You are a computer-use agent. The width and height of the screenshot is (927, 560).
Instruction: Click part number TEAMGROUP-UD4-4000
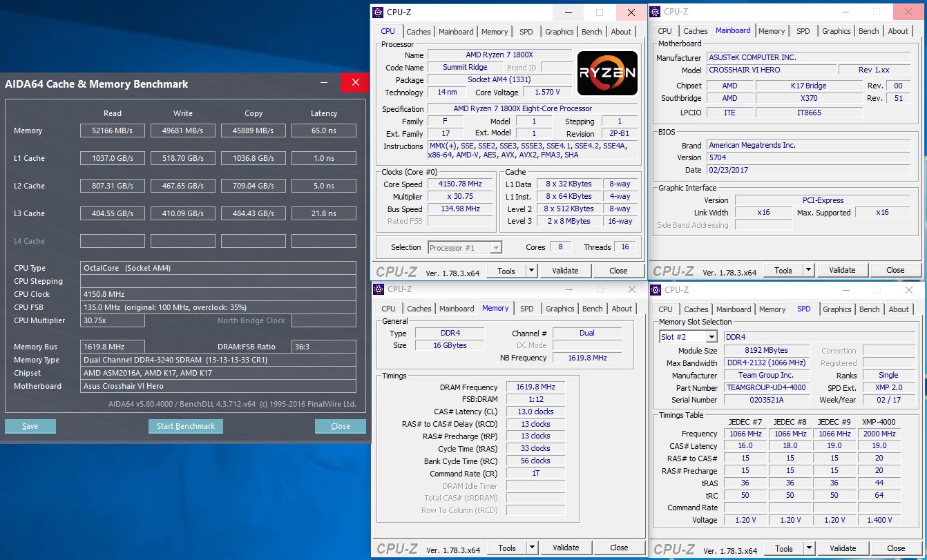[765, 387]
